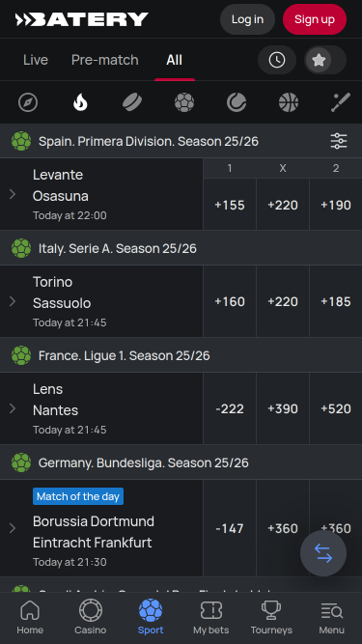Select the baseball bat sport icon
Screen dimensions: 362x644
(x=341, y=102)
